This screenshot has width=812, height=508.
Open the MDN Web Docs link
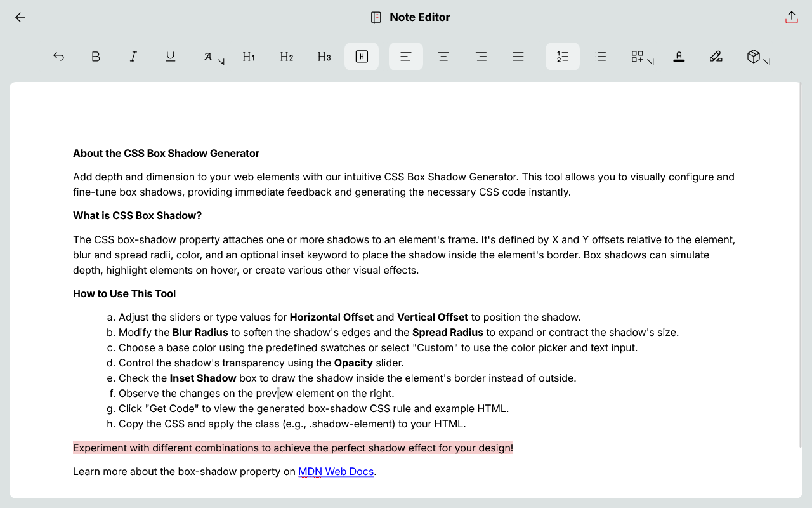[x=336, y=471]
